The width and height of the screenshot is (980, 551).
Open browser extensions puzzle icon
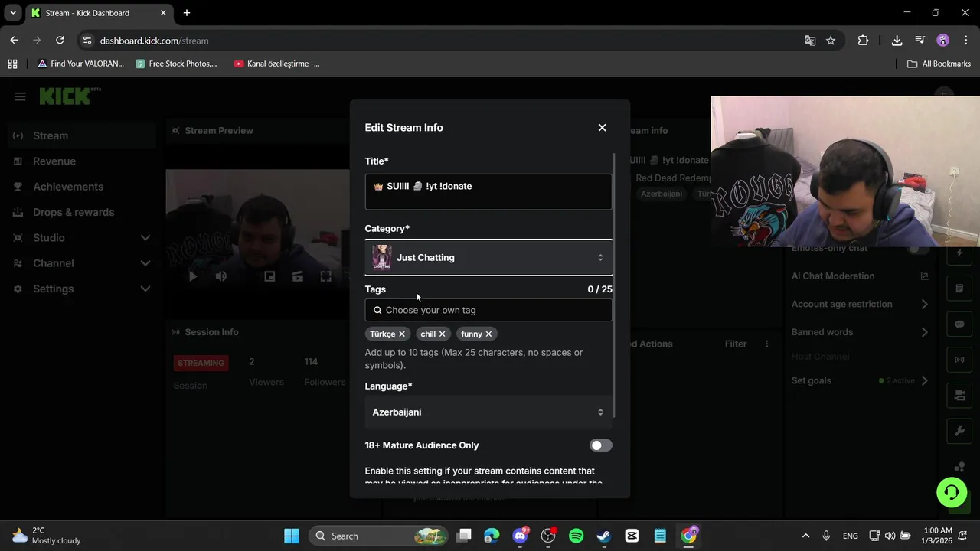tap(863, 41)
